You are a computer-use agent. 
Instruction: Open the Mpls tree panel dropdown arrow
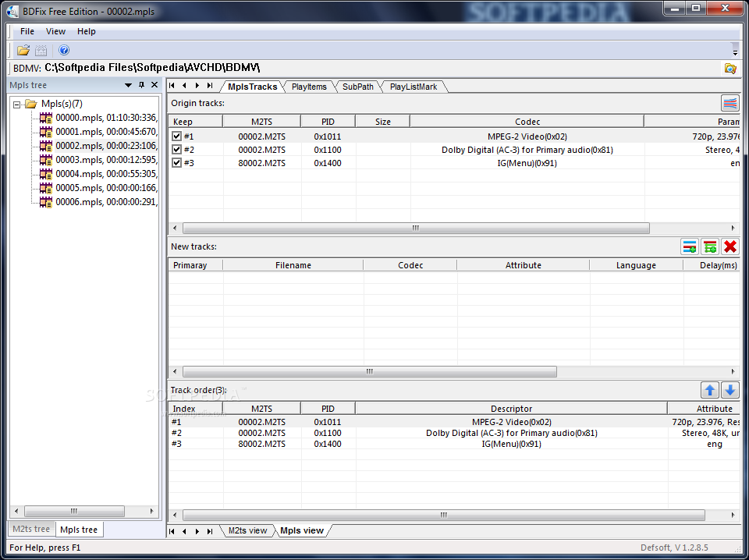point(128,85)
